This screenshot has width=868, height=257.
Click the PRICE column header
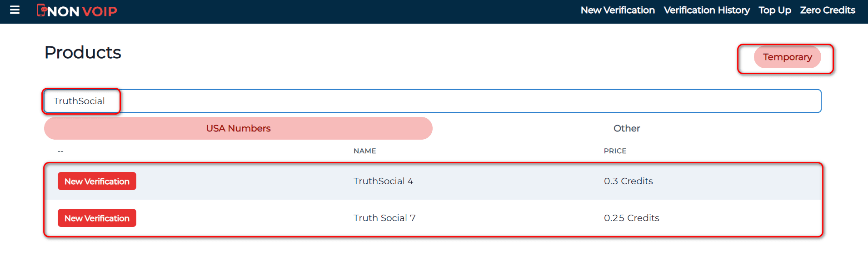(x=615, y=151)
